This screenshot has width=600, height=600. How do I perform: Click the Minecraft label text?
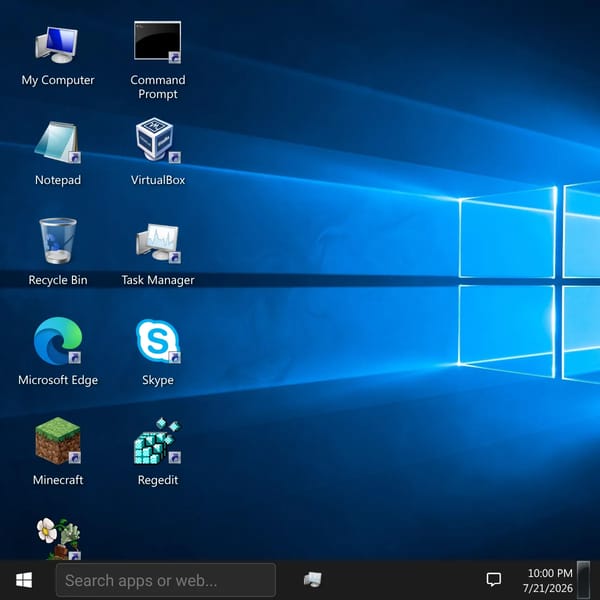[58, 480]
